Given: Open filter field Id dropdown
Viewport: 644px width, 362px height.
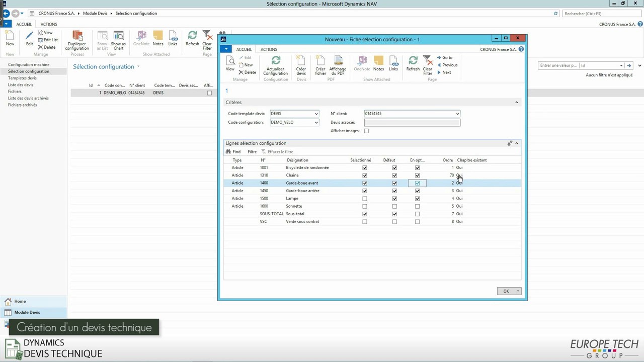Looking at the screenshot, I should point(621,65).
